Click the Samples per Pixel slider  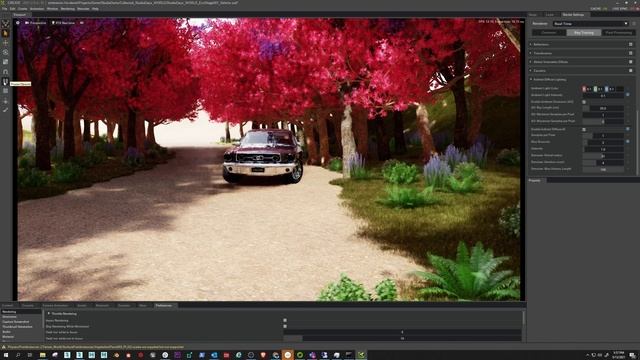(603, 135)
